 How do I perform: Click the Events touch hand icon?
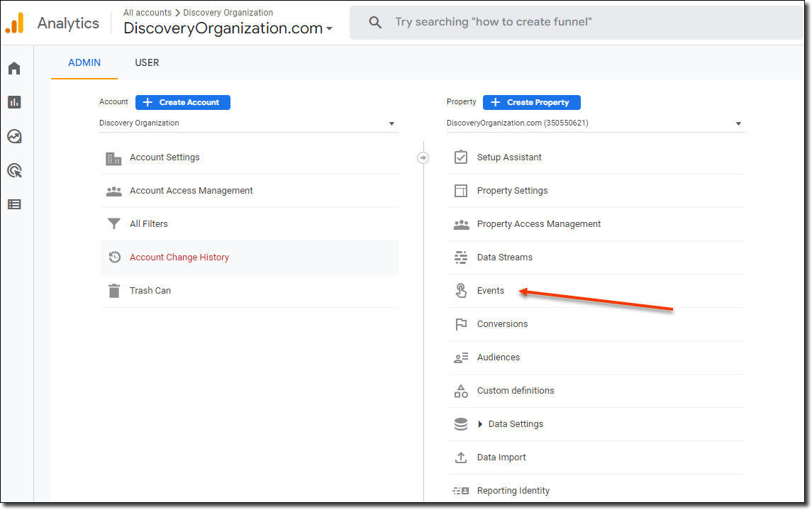(x=461, y=291)
